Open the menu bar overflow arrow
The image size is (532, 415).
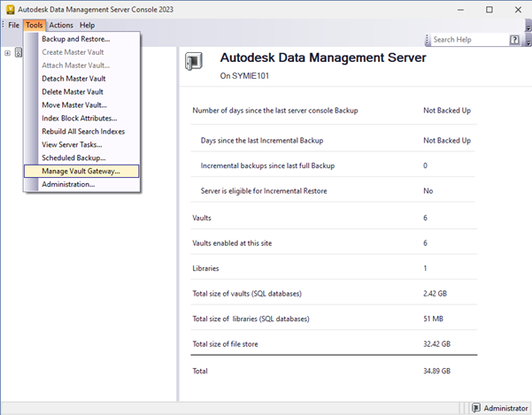tap(528, 26)
